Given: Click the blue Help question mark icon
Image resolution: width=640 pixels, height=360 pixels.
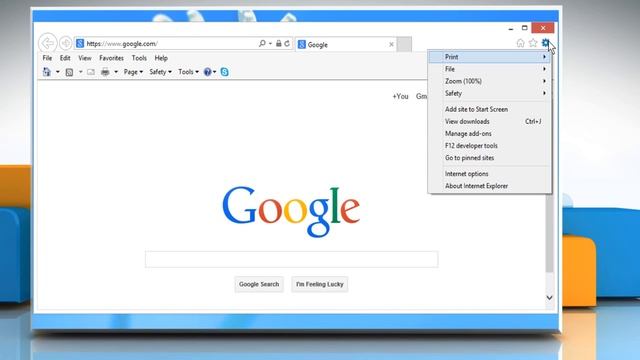Looking at the screenshot, I should (x=207, y=72).
